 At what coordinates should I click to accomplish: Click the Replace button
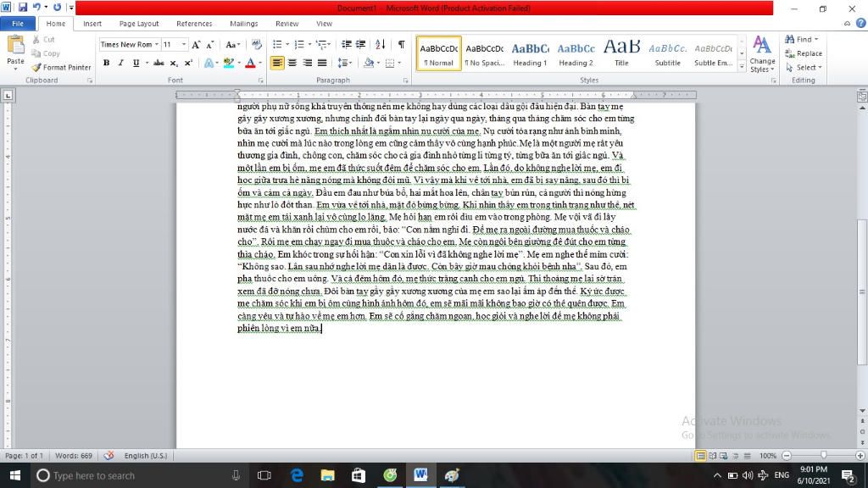(x=804, y=53)
